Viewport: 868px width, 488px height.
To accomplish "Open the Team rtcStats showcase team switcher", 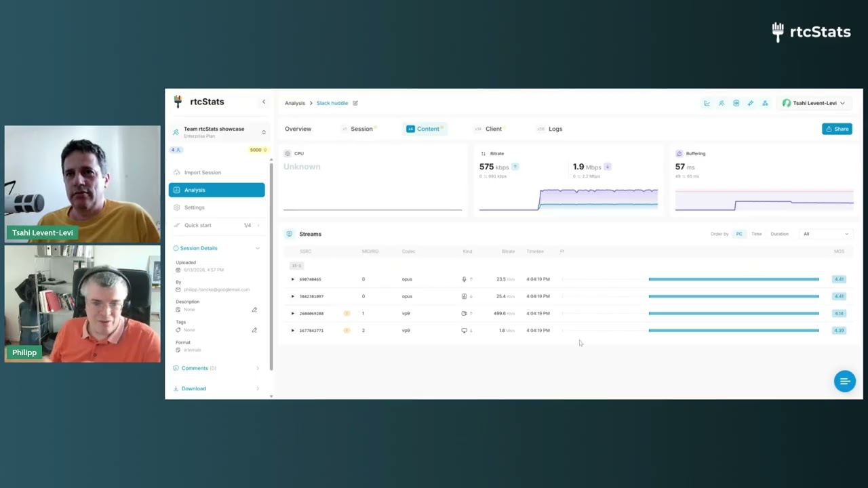I will click(x=218, y=132).
